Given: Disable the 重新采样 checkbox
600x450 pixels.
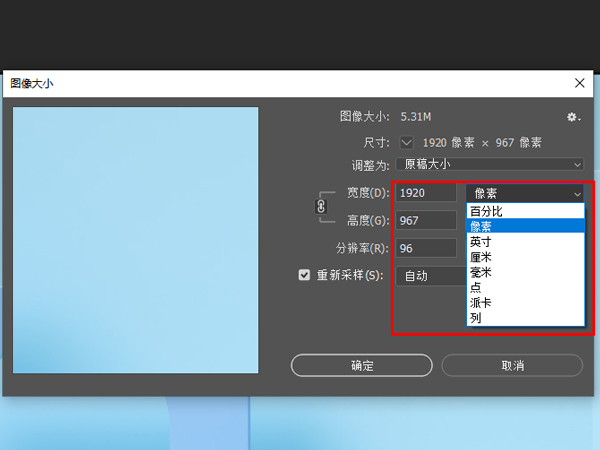Looking at the screenshot, I should coord(305,275).
